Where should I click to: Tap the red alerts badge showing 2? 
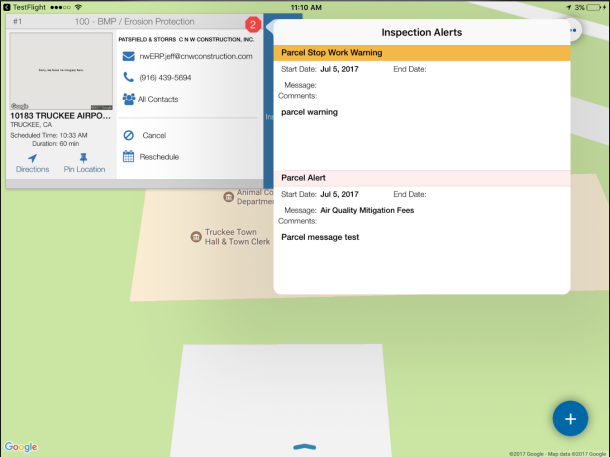[x=253, y=23]
